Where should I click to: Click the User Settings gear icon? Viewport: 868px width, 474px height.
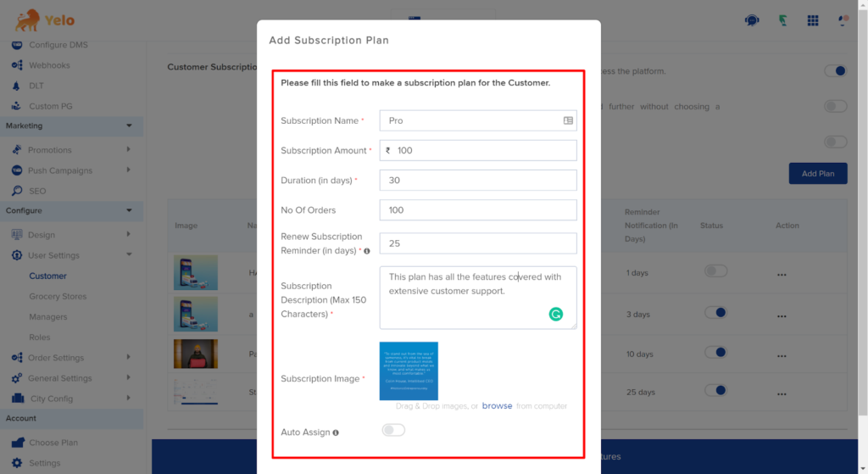click(x=17, y=255)
